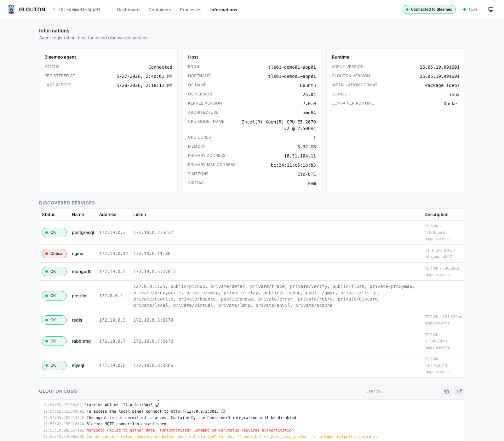Click the GLOUTON brand title
Image resolution: width=504 pixels, height=441 pixels.
32,9
